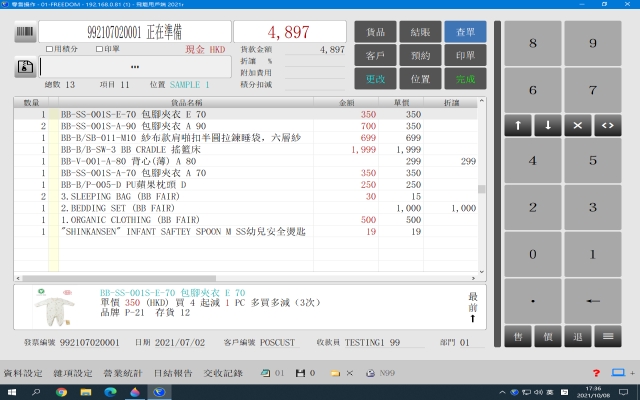Click the 結賬 checkout button
Screen dimensions: 640x400
coord(420,32)
